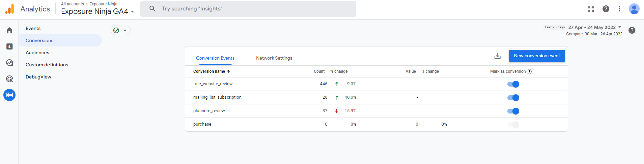
Task: Open the Google apps grid
Action: click(591, 9)
